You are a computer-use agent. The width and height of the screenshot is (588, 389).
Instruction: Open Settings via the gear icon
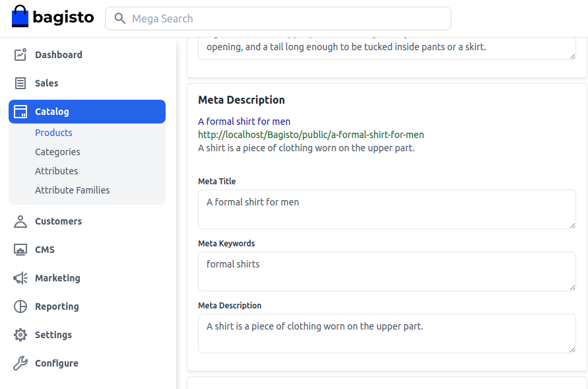pyautogui.click(x=20, y=335)
